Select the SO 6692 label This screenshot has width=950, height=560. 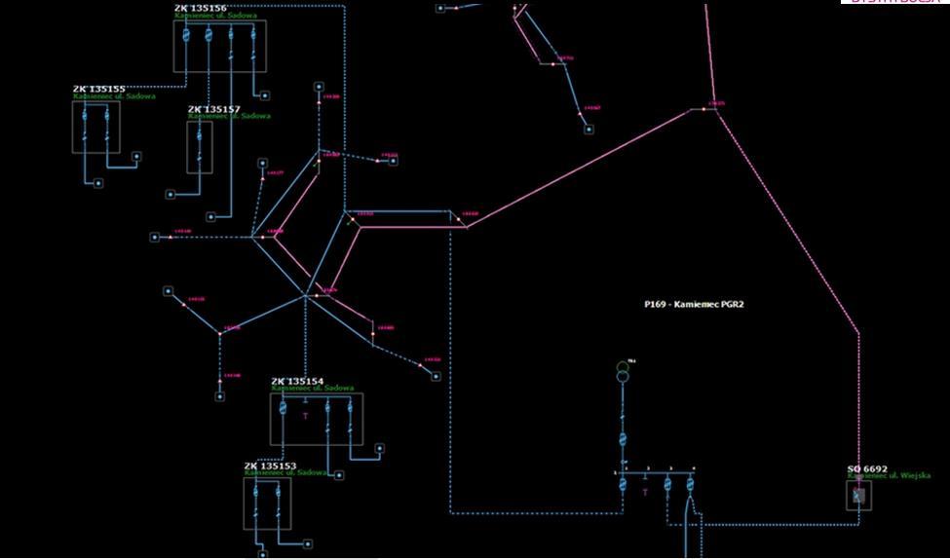coord(867,468)
